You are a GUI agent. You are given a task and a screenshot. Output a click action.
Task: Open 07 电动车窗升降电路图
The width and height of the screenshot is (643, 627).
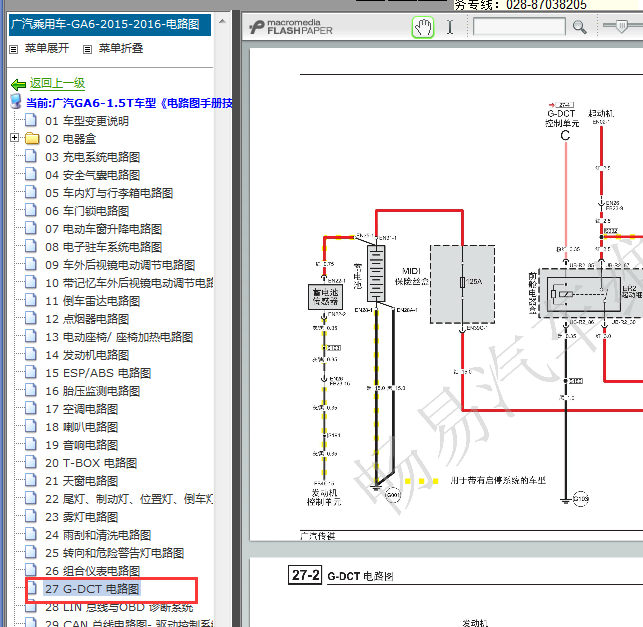(104, 229)
